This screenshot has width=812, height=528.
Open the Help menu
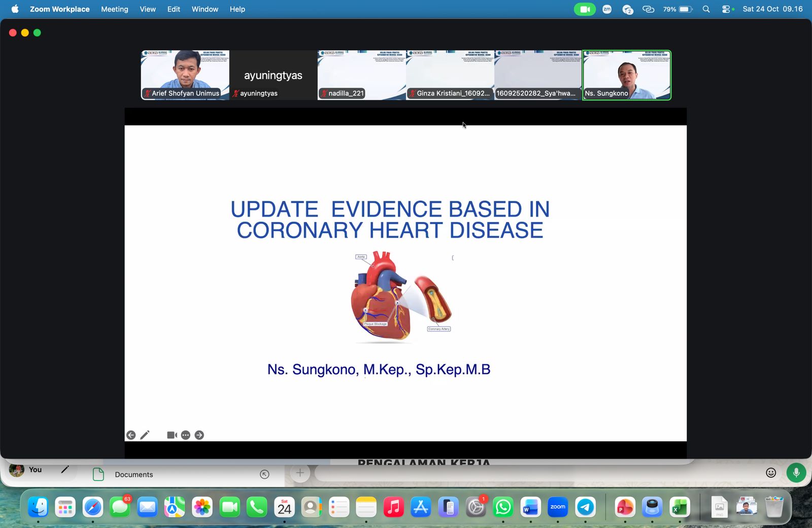click(x=237, y=9)
